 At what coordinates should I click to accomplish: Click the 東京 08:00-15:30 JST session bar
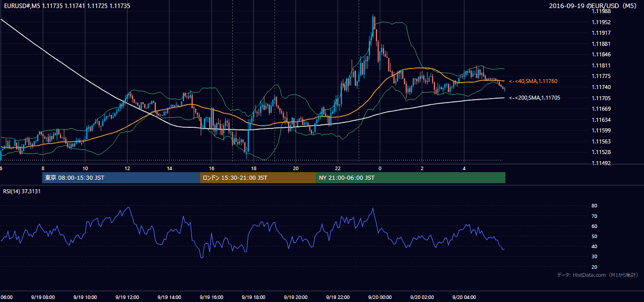pos(121,178)
